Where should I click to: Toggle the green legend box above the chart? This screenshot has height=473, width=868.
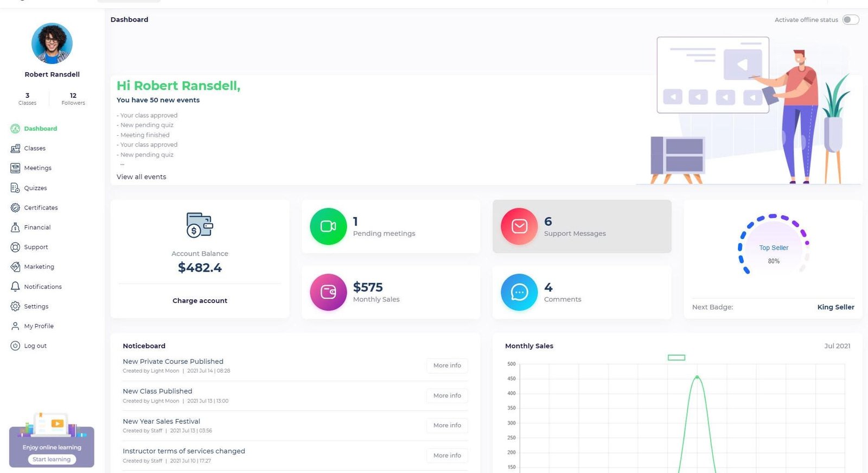point(676,357)
